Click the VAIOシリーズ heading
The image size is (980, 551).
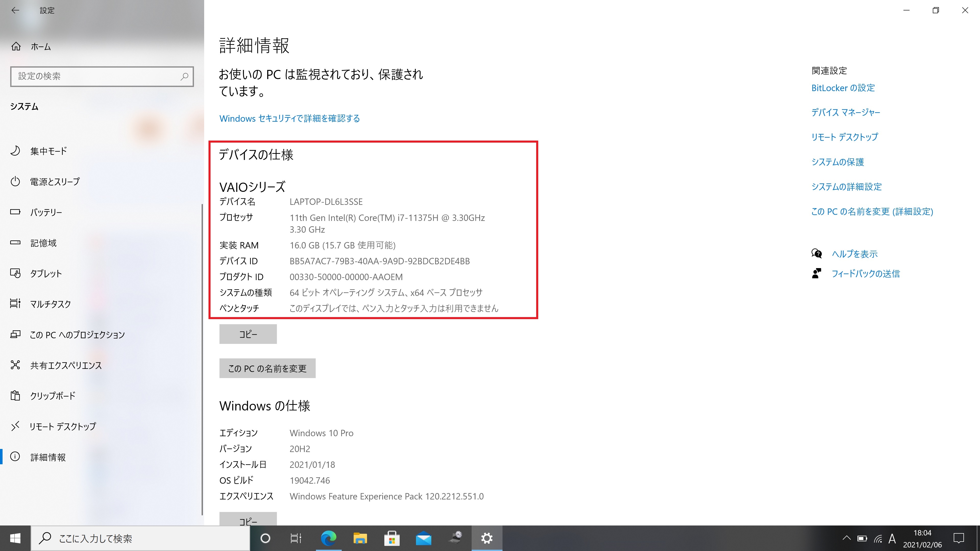click(x=252, y=187)
